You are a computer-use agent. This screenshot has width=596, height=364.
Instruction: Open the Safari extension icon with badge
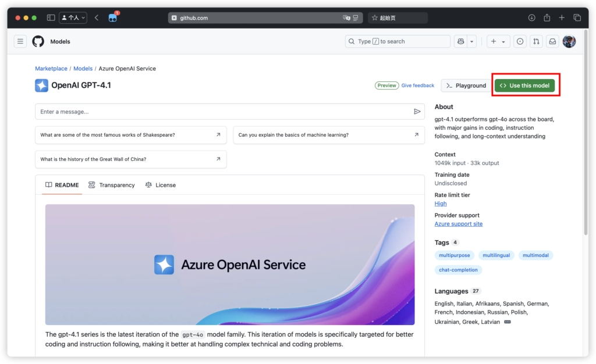(113, 17)
